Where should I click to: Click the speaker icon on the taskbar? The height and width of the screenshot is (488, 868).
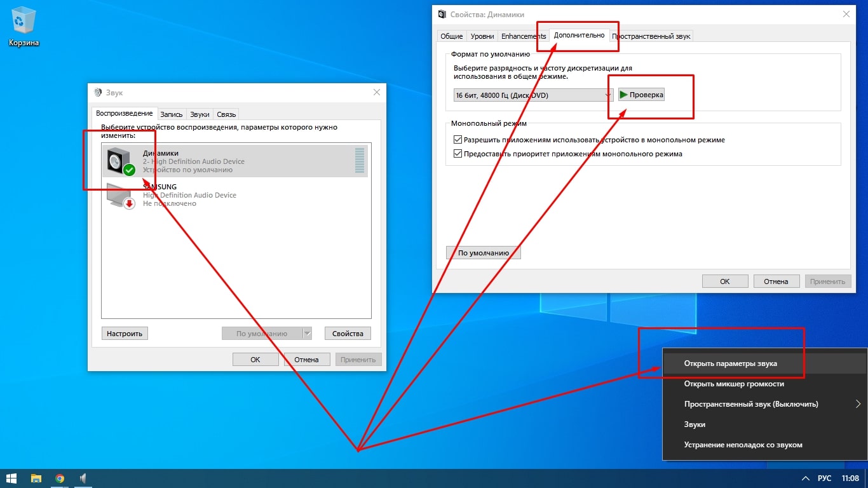coord(83,478)
